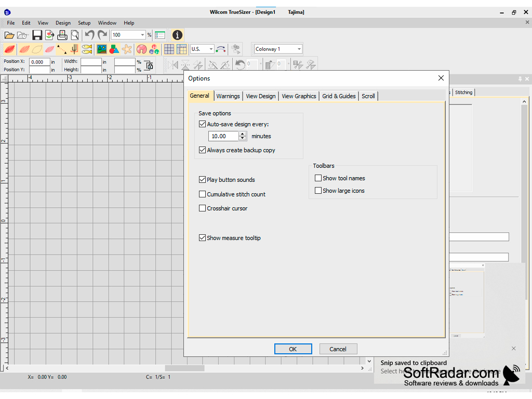Open the Edit menu
532x399 pixels.
coord(26,23)
